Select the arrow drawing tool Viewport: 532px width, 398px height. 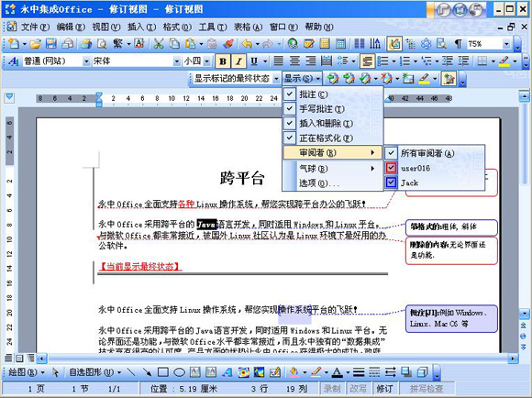[147, 372]
